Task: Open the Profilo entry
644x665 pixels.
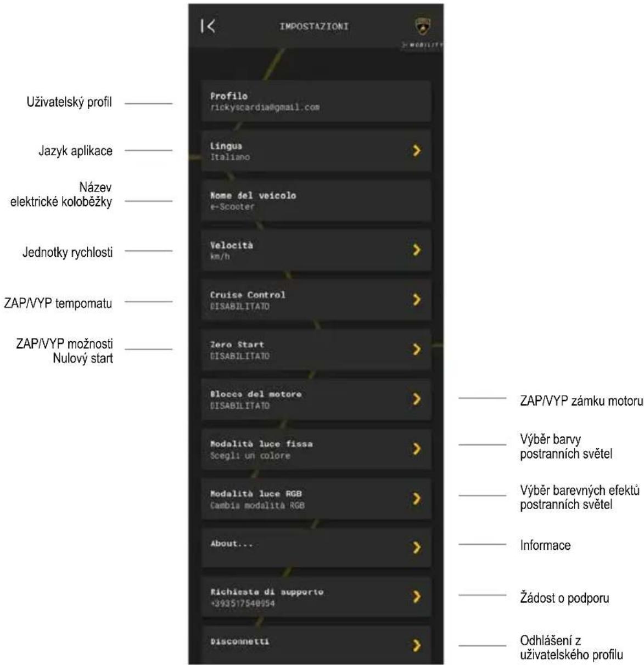Action: pos(316,101)
